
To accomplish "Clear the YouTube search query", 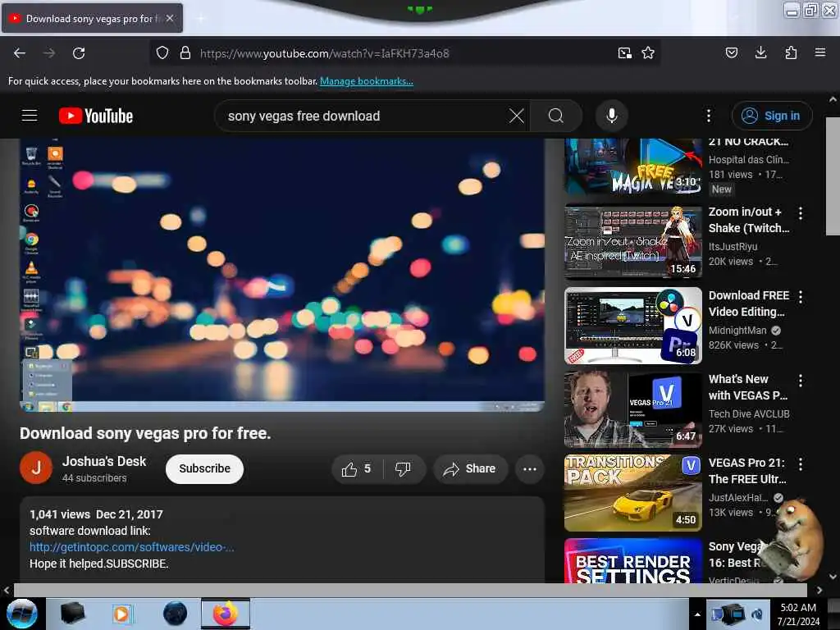I will [x=517, y=116].
